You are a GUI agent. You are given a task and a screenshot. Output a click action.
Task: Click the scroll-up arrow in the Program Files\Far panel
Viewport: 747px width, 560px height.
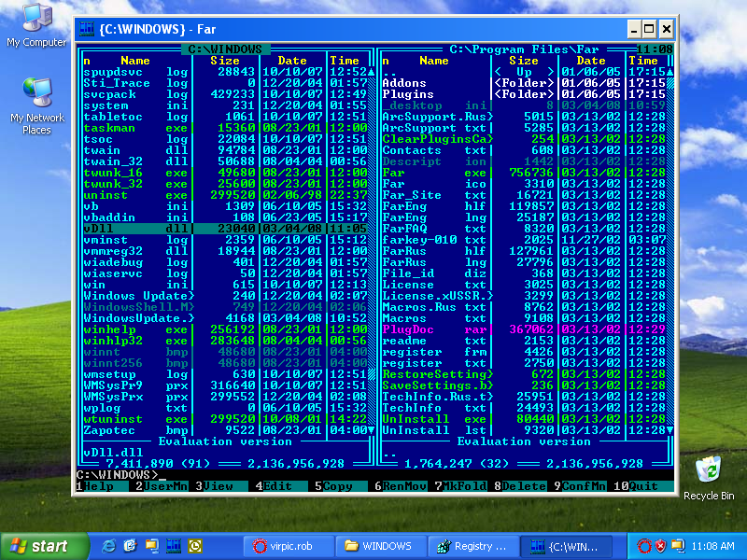(x=669, y=72)
